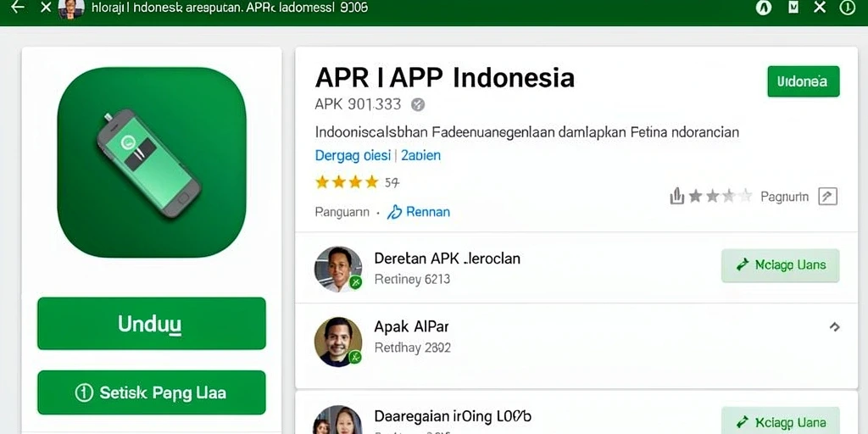The image size is (868, 434).
Task: Open avatar of Daaregaian irOing row
Action: click(338, 420)
